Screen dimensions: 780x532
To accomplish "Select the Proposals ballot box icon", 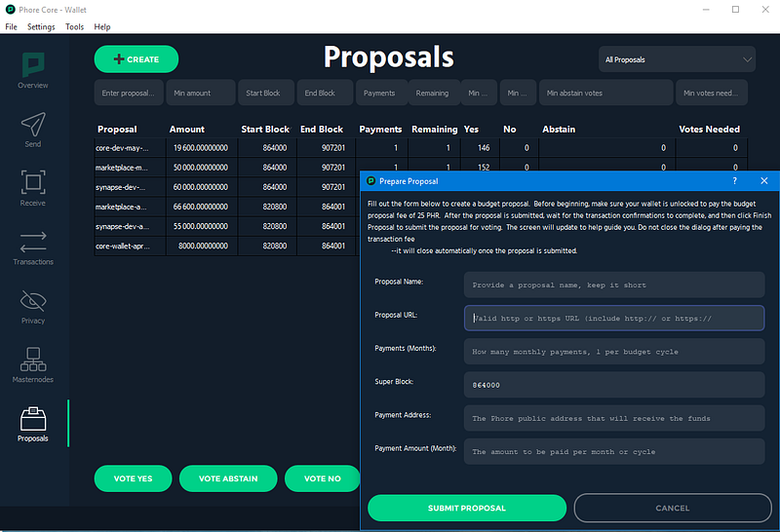I will click(33, 419).
